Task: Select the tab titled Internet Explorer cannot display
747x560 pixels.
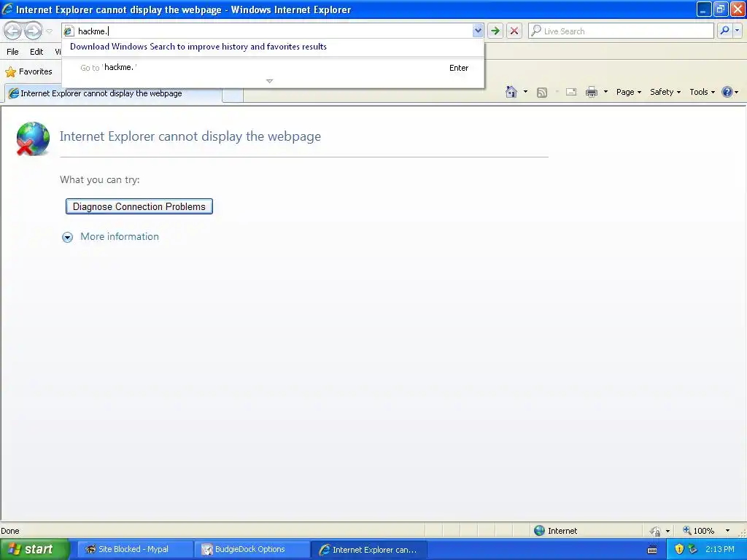Action: click(x=113, y=93)
